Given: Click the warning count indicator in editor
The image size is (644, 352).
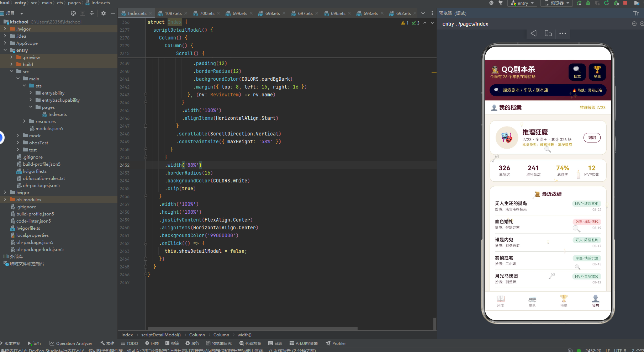Looking at the screenshot, I should pos(405,23).
